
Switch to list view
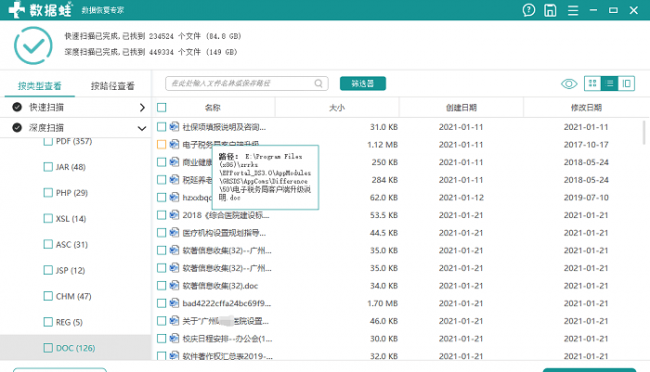[x=609, y=83]
